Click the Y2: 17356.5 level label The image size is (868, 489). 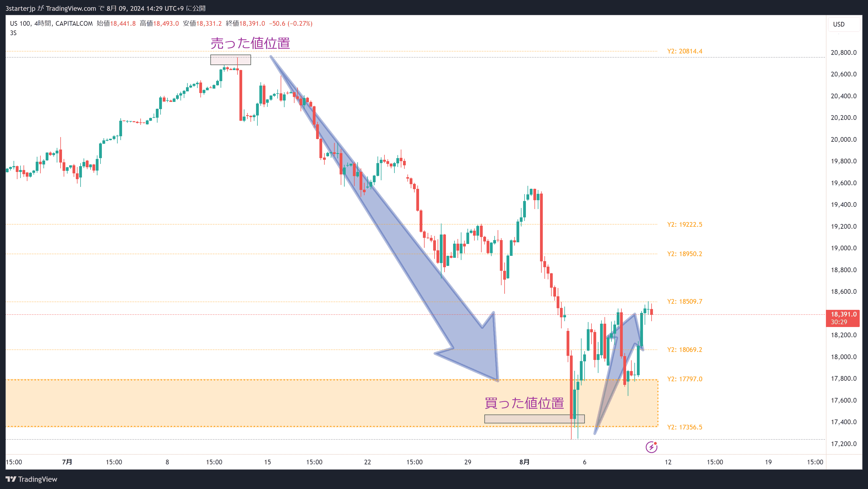(684, 427)
